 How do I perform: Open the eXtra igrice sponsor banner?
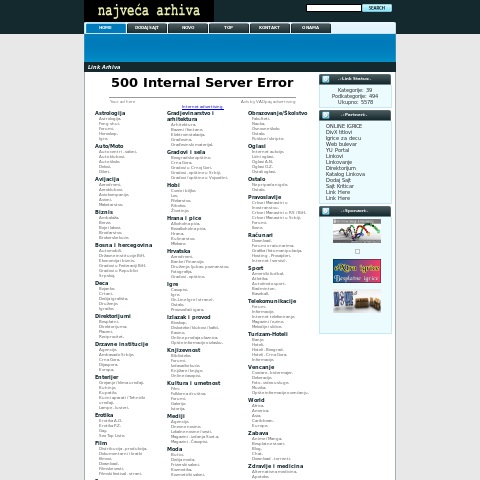tap(357, 271)
